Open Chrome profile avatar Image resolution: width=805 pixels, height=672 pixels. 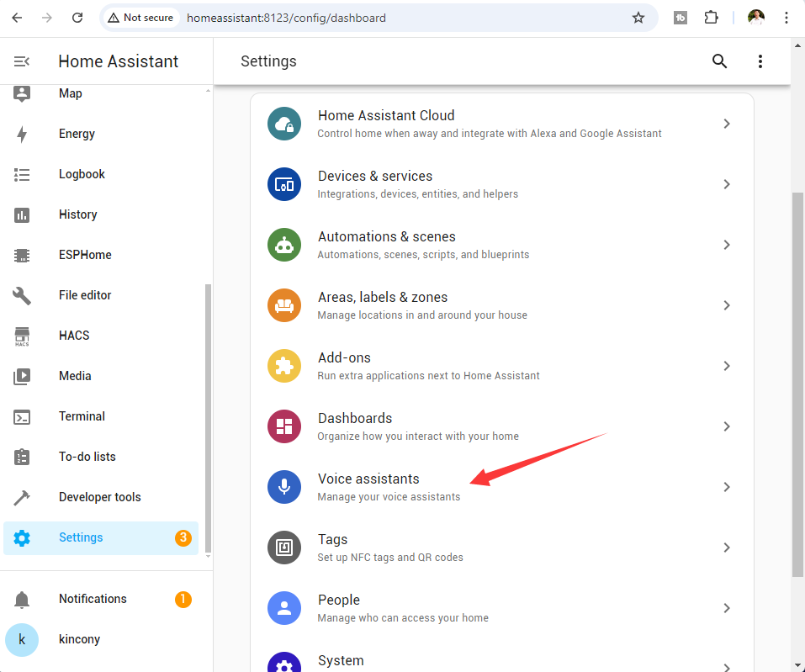(755, 18)
